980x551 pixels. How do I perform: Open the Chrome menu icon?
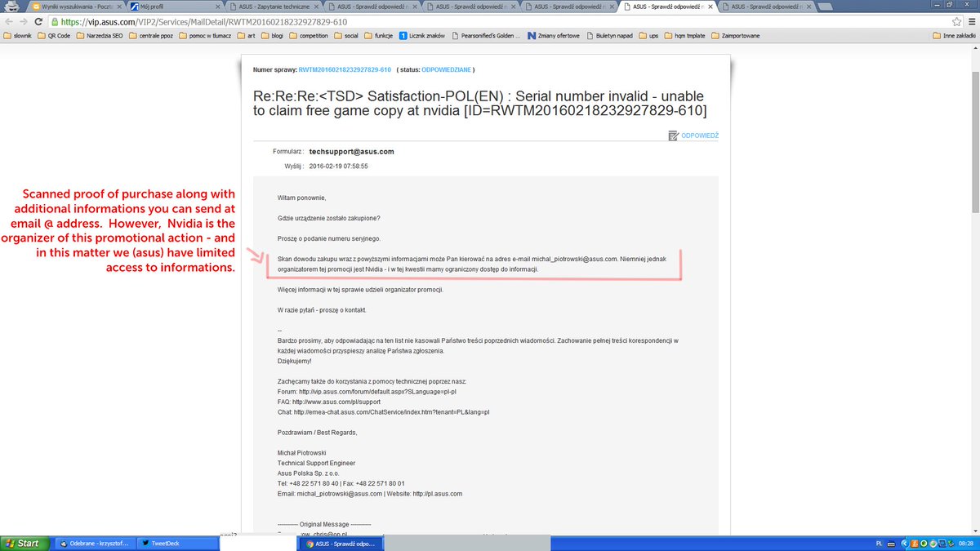(x=971, y=22)
